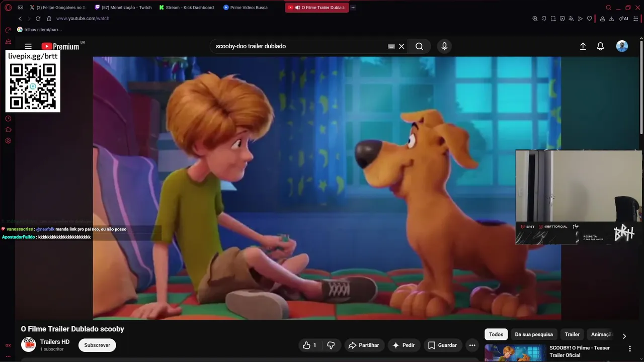Screen dimensions: 644x362
Task: Open the on-screen keyboard icon in search
Action: point(391,46)
